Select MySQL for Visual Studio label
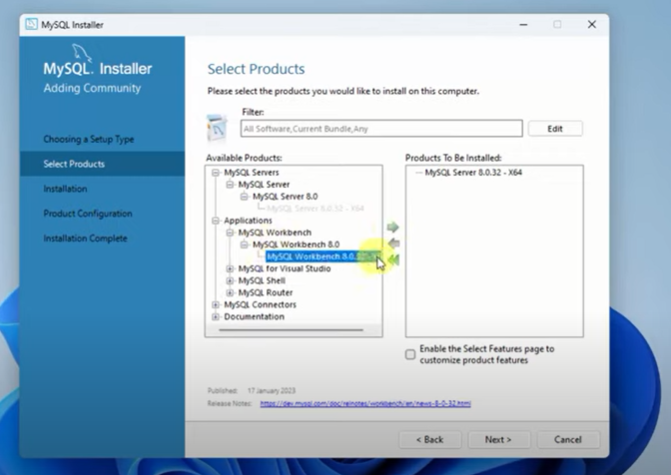Image resolution: width=671 pixels, height=475 pixels. pos(285,269)
